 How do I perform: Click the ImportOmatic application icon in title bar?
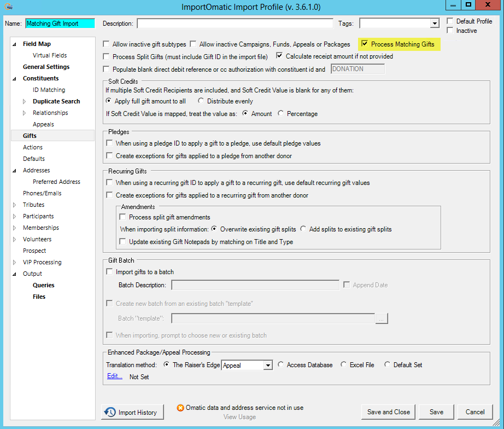tap(7, 5)
